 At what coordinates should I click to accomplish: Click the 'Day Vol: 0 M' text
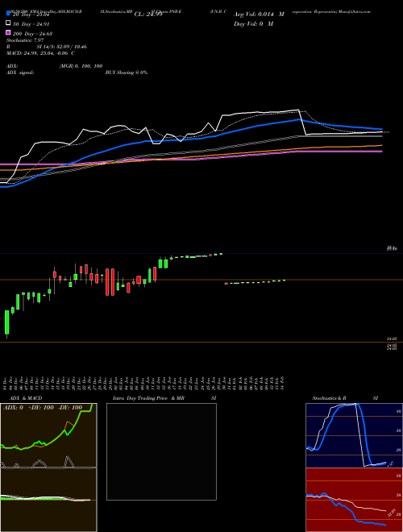[x=253, y=23]
